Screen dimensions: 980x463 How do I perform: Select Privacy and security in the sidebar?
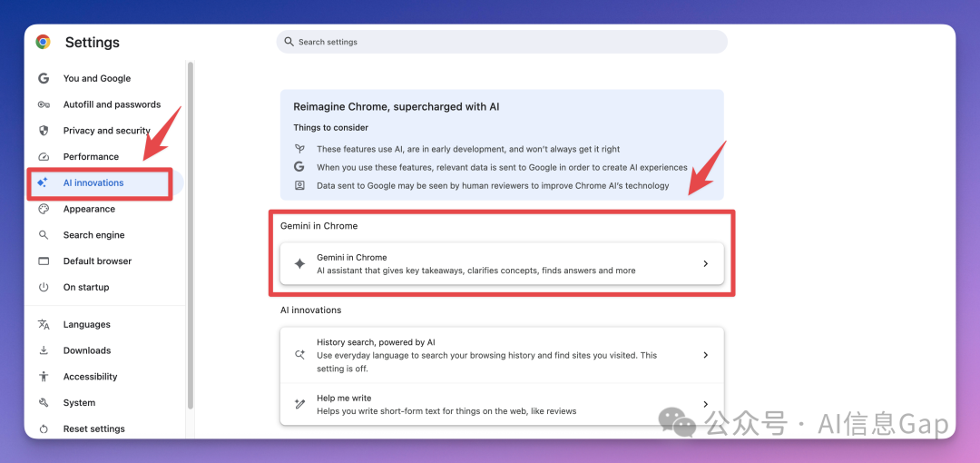pyautogui.click(x=105, y=131)
